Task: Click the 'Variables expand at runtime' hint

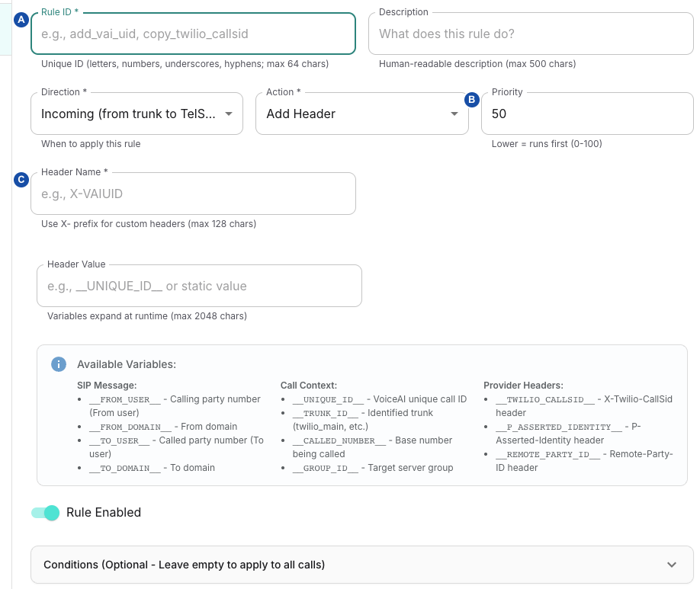Action: [147, 316]
